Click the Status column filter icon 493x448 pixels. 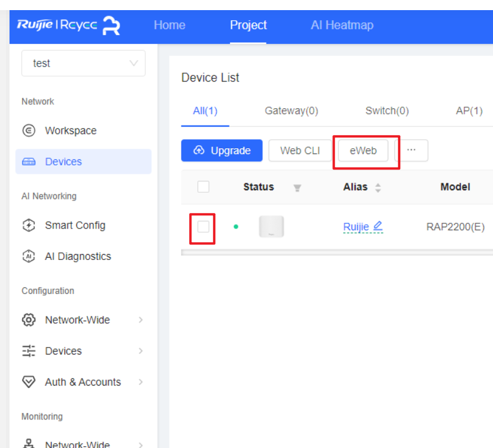(x=297, y=188)
